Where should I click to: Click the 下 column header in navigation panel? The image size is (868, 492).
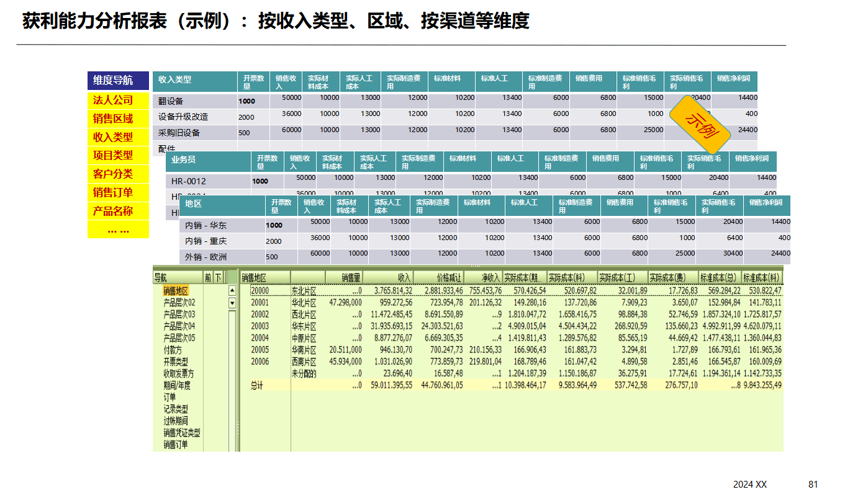(218, 278)
